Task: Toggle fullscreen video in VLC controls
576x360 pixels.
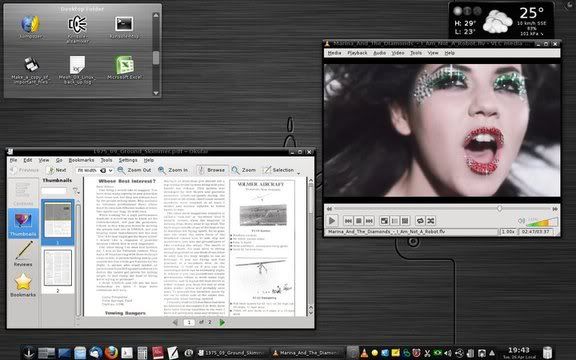Action: click(384, 220)
